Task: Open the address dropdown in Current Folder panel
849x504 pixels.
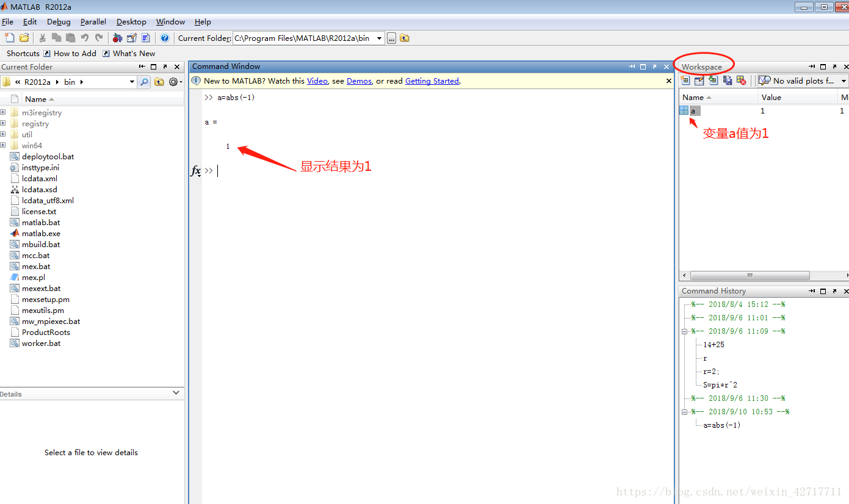Action: click(132, 82)
